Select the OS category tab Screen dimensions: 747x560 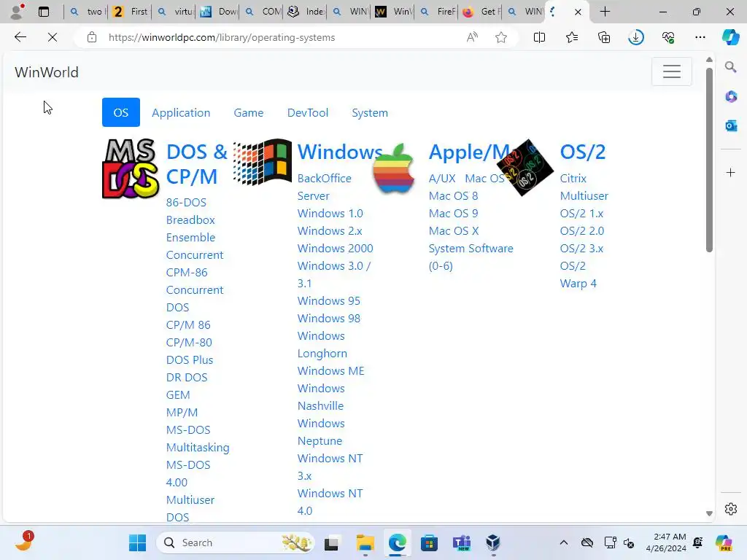(x=121, y=112)
